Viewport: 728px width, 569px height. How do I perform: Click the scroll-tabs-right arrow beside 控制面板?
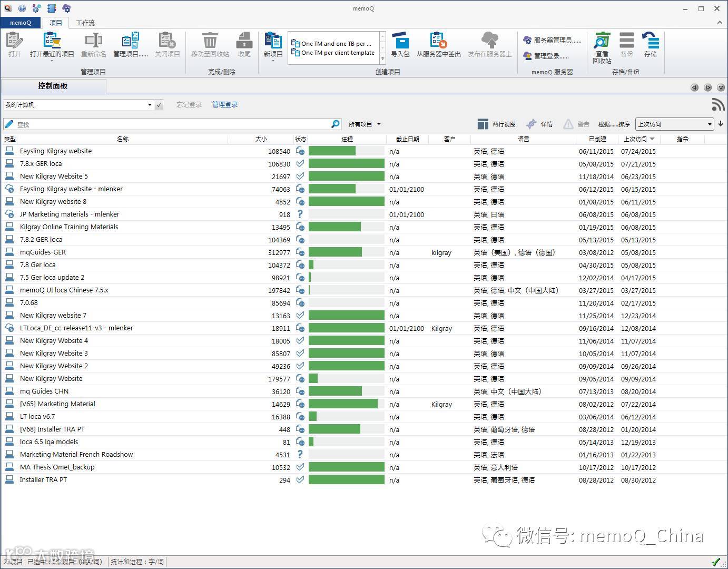[x=707, y=87]
